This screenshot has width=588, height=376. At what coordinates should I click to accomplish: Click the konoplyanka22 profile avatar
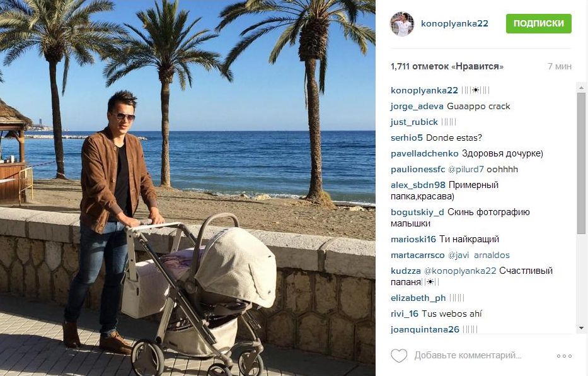(401, 23)
